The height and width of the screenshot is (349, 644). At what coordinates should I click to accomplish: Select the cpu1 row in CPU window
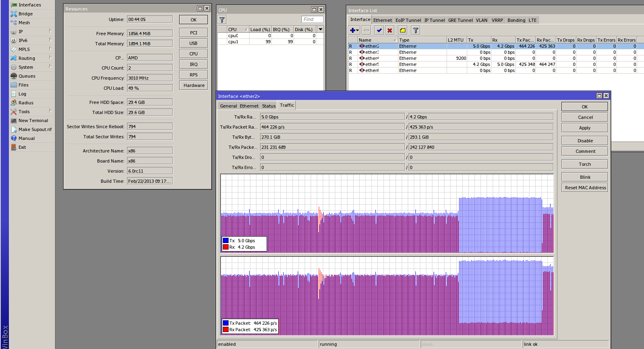click(x=270, y=42)
